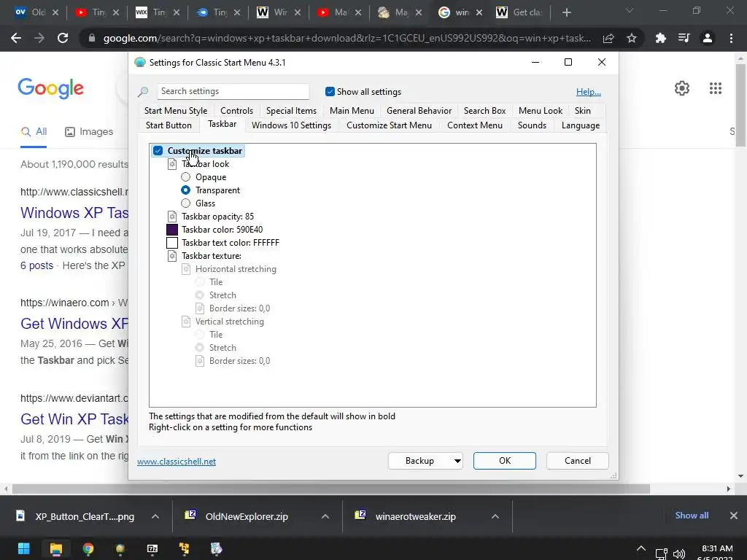
Task: Click OK to apply settings
Action: coord(505,461)
